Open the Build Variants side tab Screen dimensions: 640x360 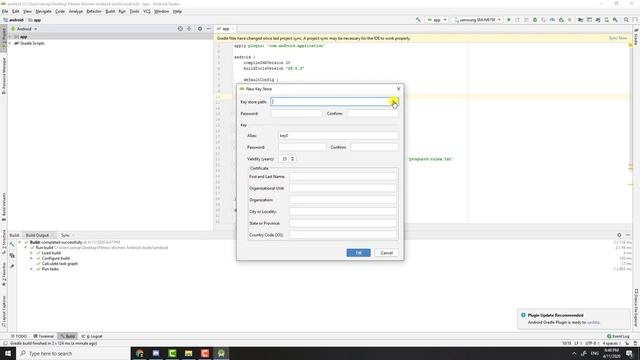[4, 207]
